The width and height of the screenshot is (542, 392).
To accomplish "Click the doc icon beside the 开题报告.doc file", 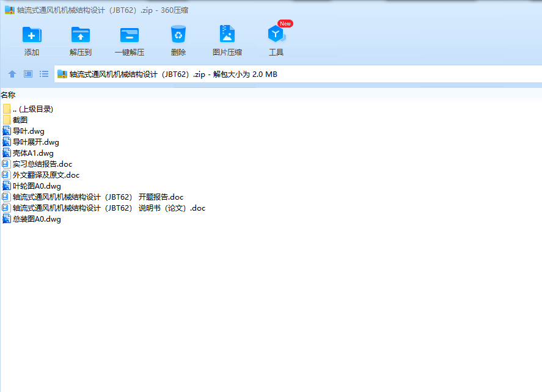I will click(6, 197).
